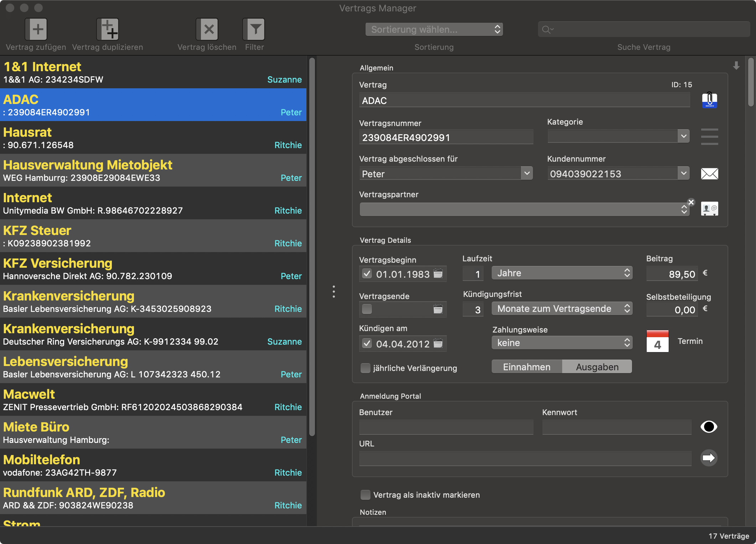756x544 pixels.
Task: Select the Einnahmen segment
Action: click(527, 367)
